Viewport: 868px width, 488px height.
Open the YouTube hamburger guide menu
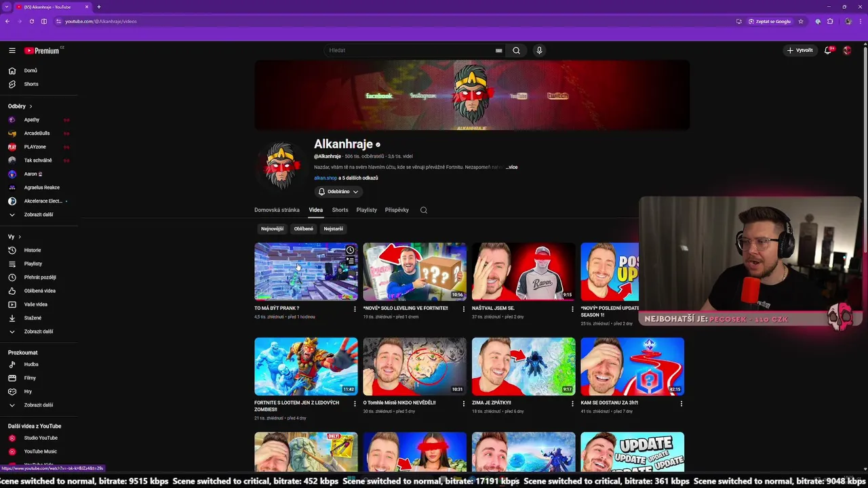(12, 50)
